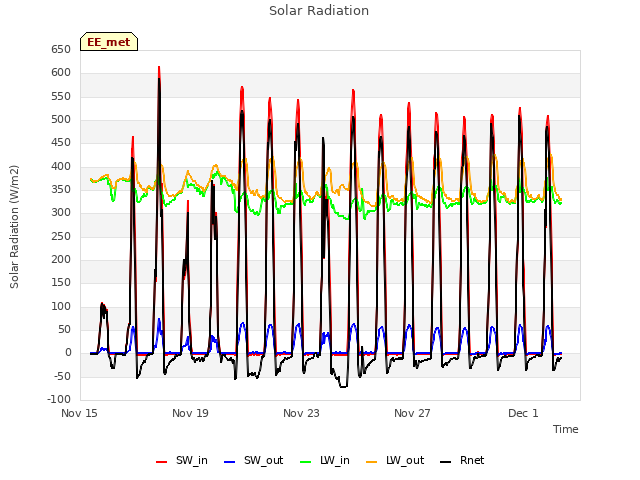Screen dimensions: 640x480
Task: Click the Solar Radiation (W/m2) y-axis title
Action: click(14, 227)
